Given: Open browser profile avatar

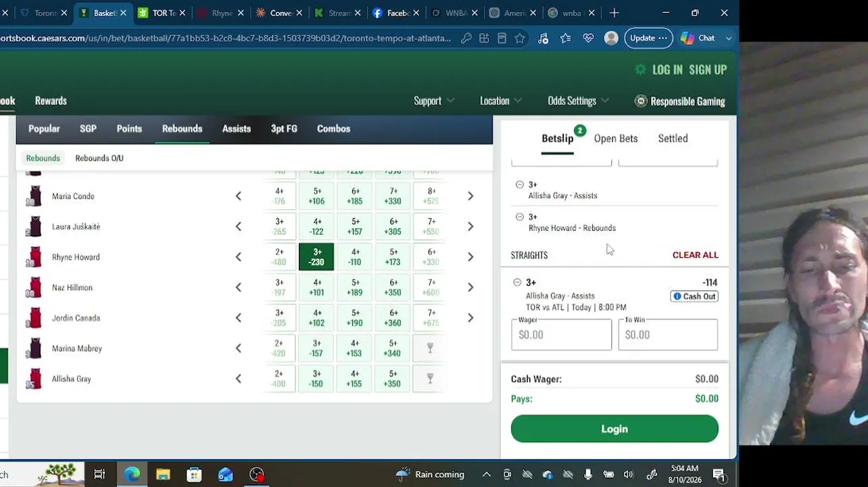Looking at the screenshot, I should click(x=611, y=39).
